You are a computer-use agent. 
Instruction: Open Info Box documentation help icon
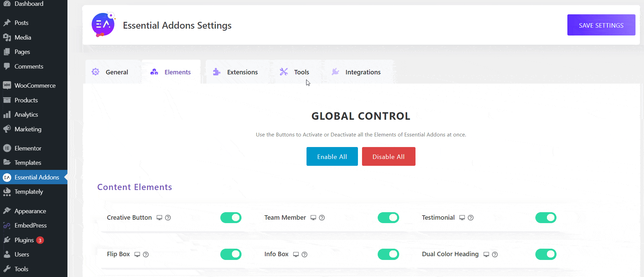pos(304,254)
